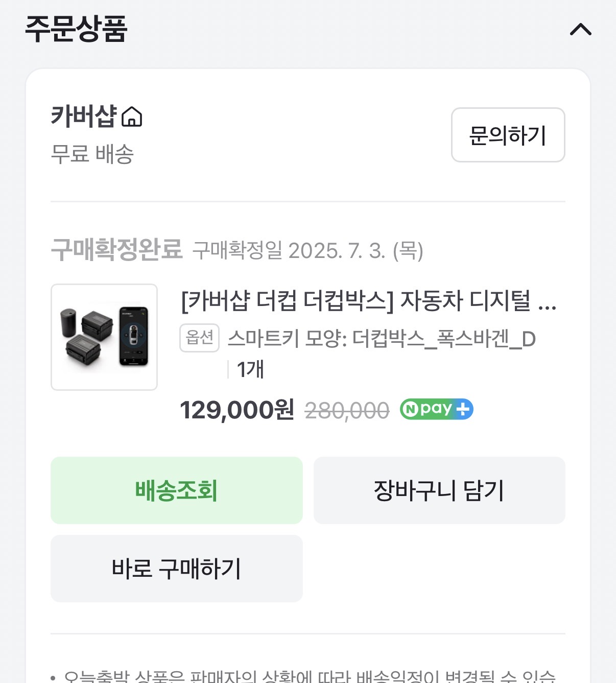Tap the 주문상품 section header
The image size is (616, 683).
point(76,29)
